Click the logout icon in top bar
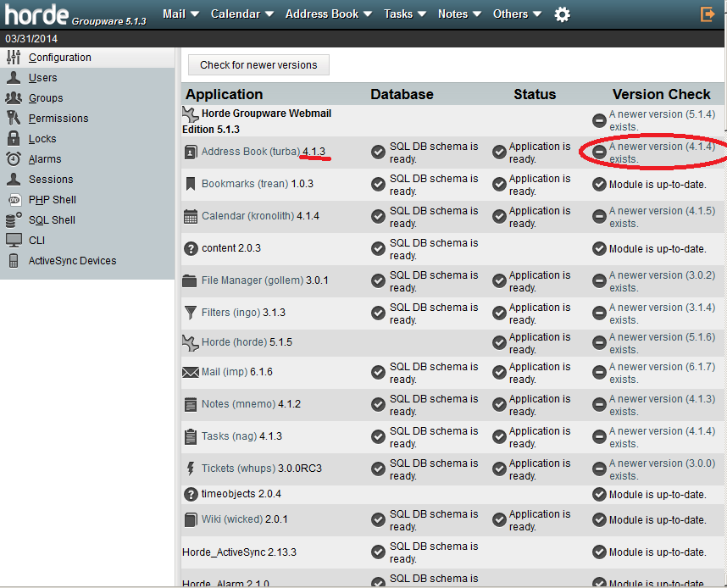The height and width of the screenshot is (588, 727). pyautogui.click(x=708, y=14)
